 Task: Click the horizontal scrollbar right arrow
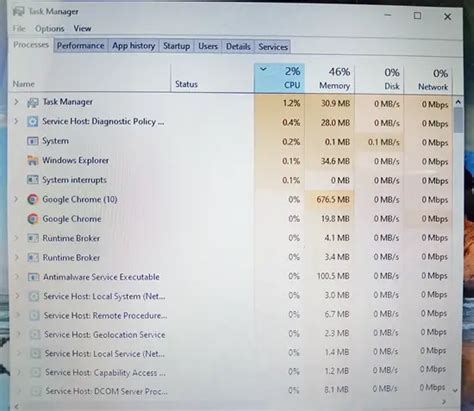[x=444, y=402]
